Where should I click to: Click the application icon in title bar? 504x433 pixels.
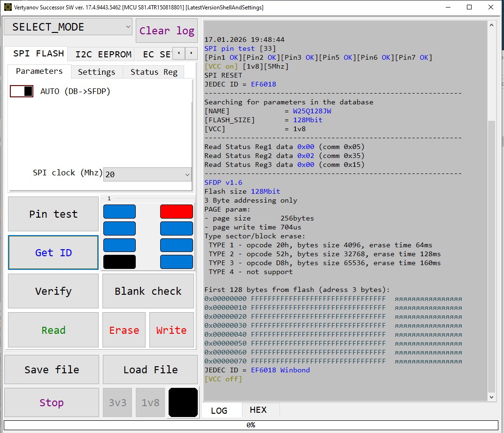click(8, 8)
